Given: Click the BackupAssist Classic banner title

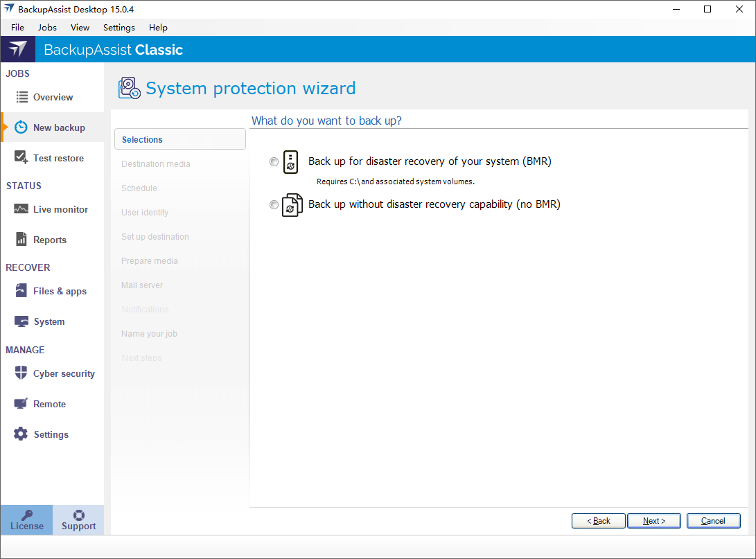Looking at the screenshot, I should 114,50.
